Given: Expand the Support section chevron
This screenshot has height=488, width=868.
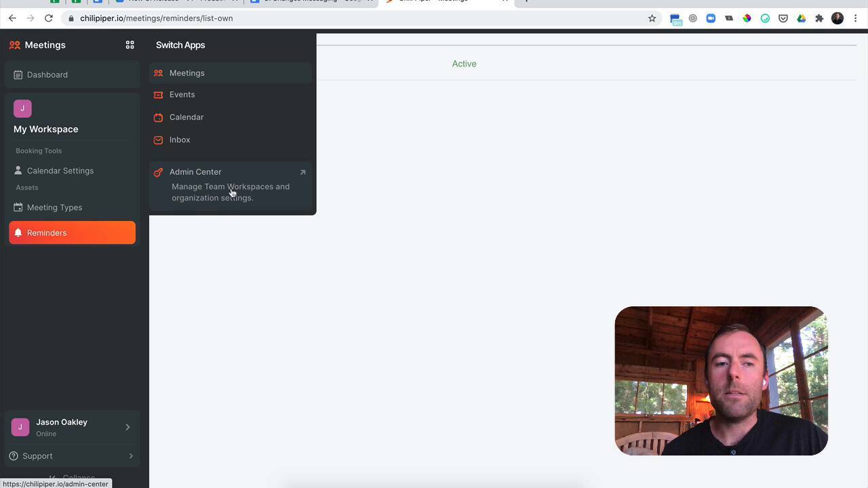Looking at the screenshot, I should [131, 455].
